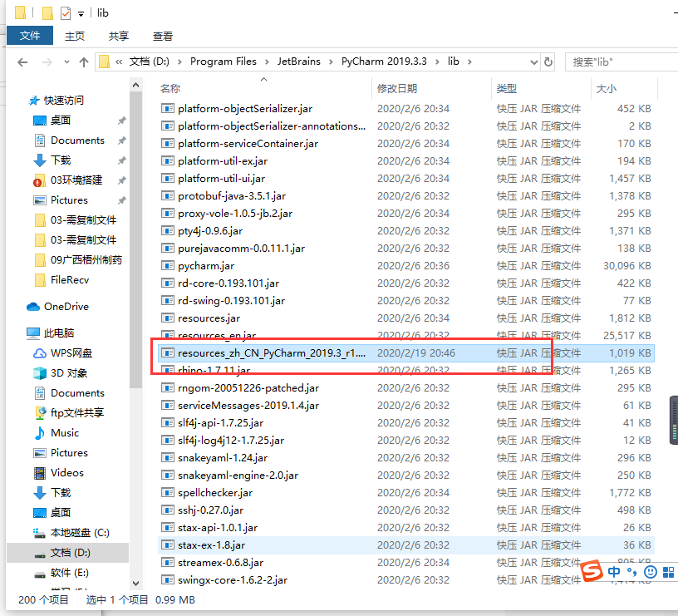678x616 pixels.
Task: Toggle Sogou punctuation mode icon
Action: (631, 572)
